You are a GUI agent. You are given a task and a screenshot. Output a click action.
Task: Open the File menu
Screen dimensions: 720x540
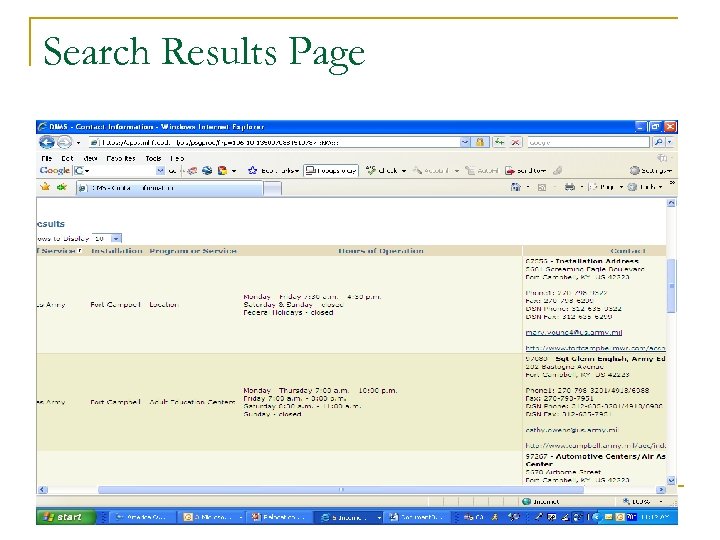tap(46, 158)
